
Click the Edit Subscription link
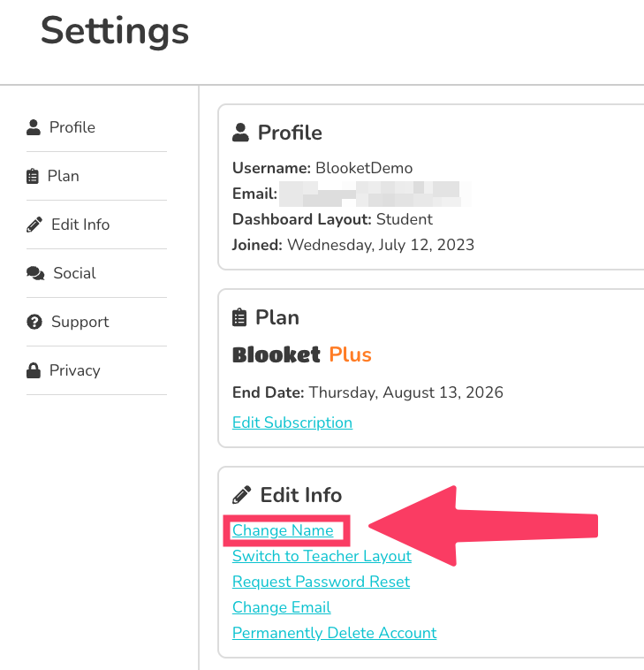tap(292, 423)
